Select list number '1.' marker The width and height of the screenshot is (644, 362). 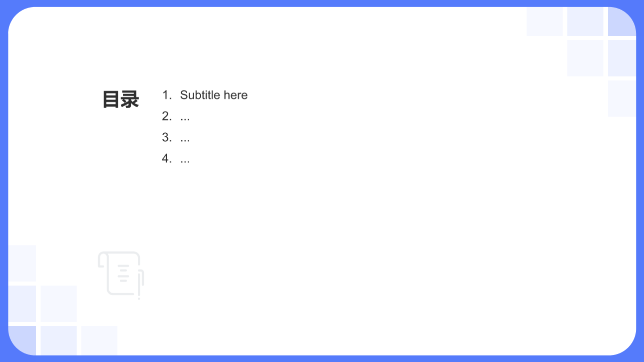(167, 95)
